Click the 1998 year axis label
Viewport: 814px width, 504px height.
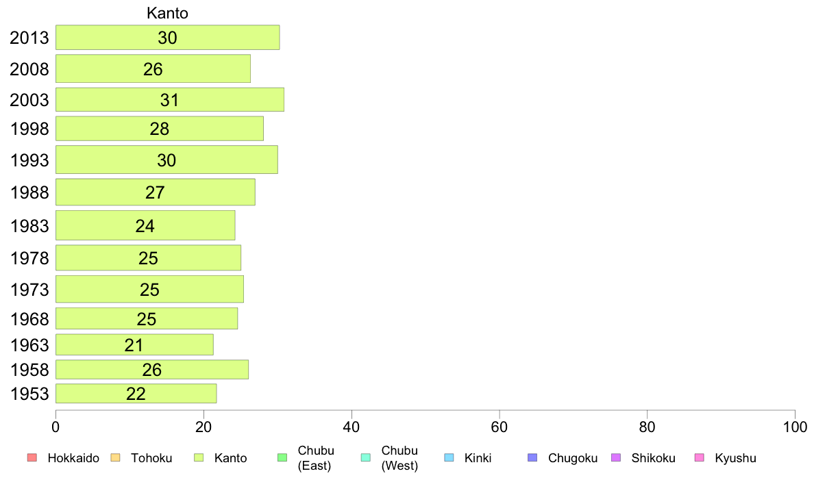pyautogui.click(x=29, y=129)
